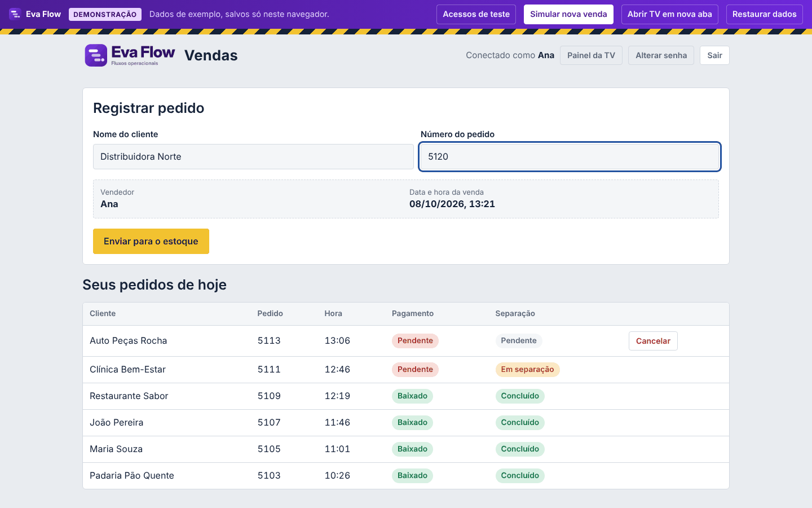This screenshot has width=812, height=508.
Task: Select the Padaria Pão Quente client name
Action: coord(132,476)
